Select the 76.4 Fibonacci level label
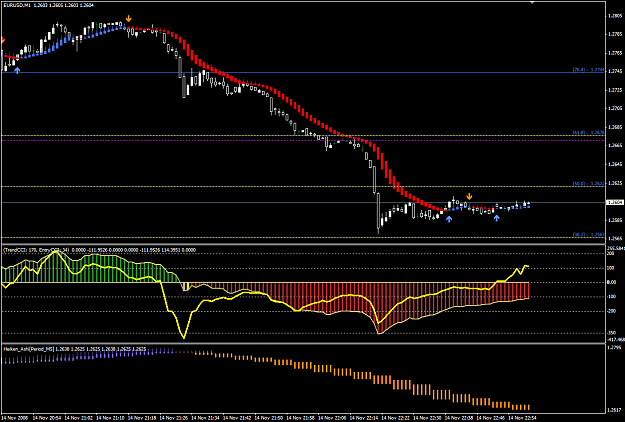625x422 pixels. [x=588, y=70]
